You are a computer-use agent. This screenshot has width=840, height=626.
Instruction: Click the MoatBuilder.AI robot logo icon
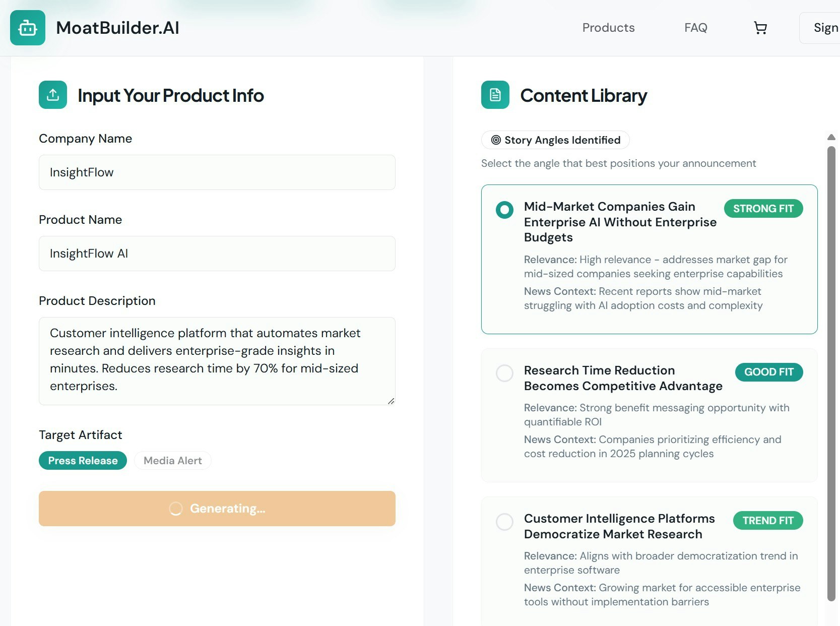pos(27,28)
